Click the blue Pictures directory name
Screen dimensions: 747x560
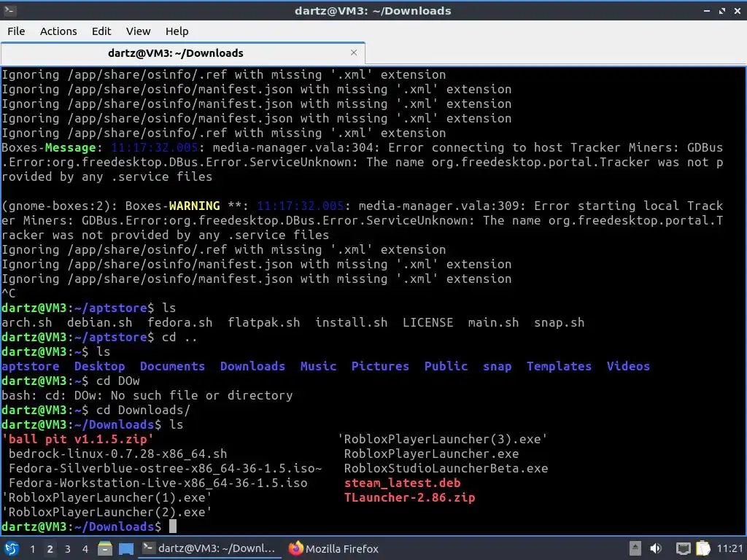coord(380,366)
